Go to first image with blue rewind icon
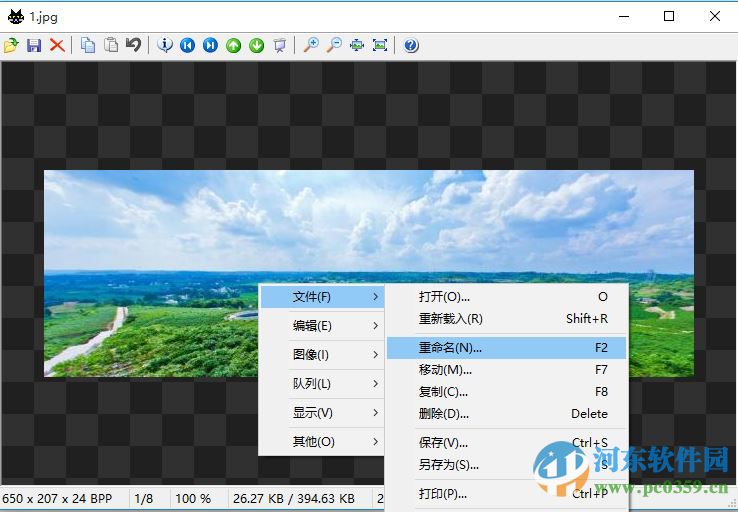The image size is (738, 512). pos(187,46)
